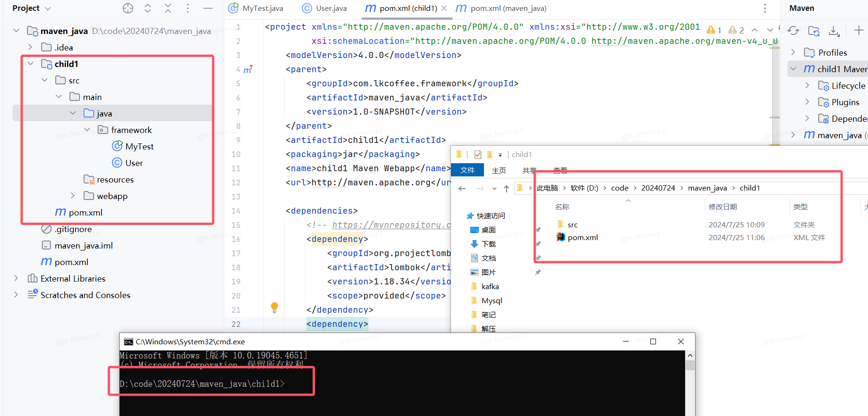Go to previous highlighted problem arrow

754,30
